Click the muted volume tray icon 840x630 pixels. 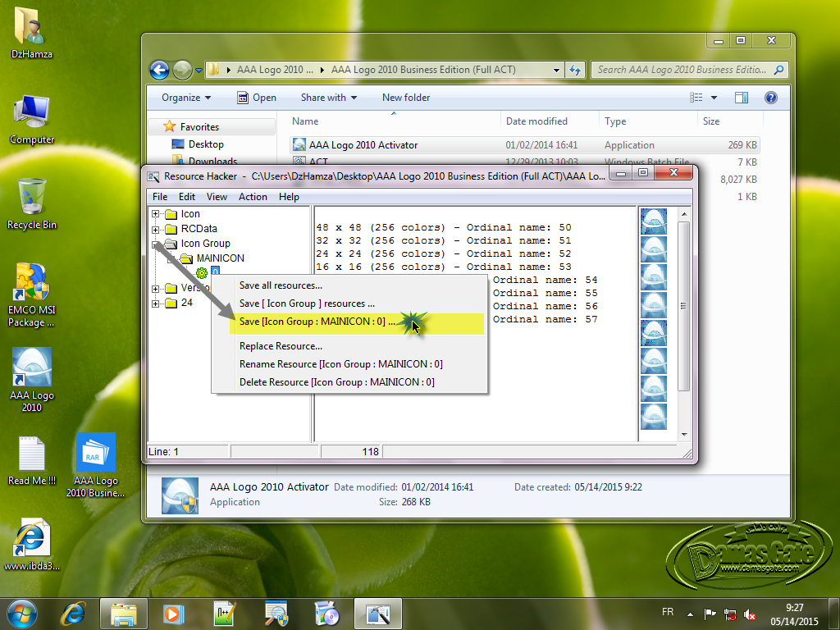[750, 614]
